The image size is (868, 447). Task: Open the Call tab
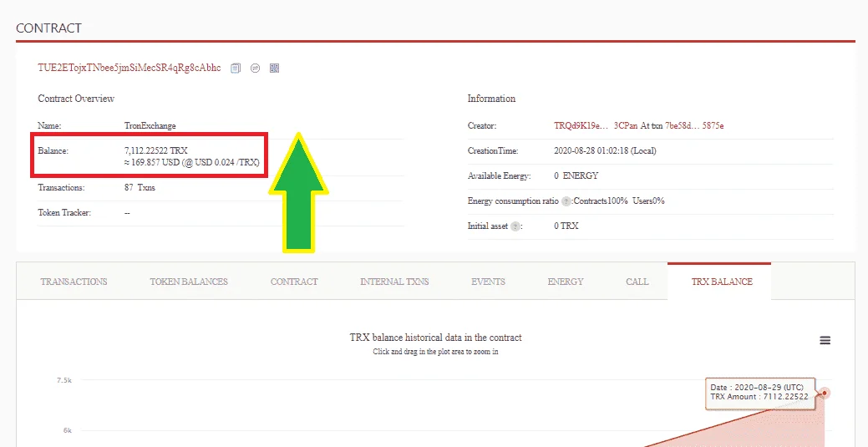[637, 282]
